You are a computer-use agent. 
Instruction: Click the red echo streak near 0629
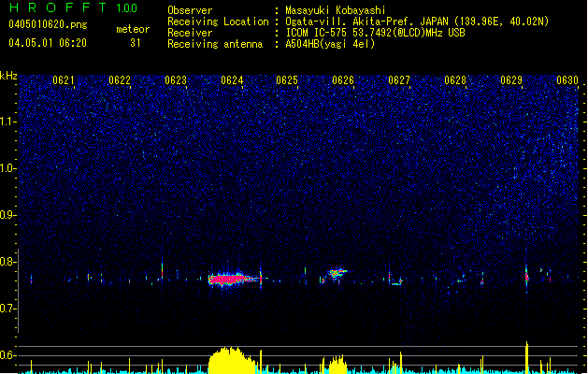526,277
